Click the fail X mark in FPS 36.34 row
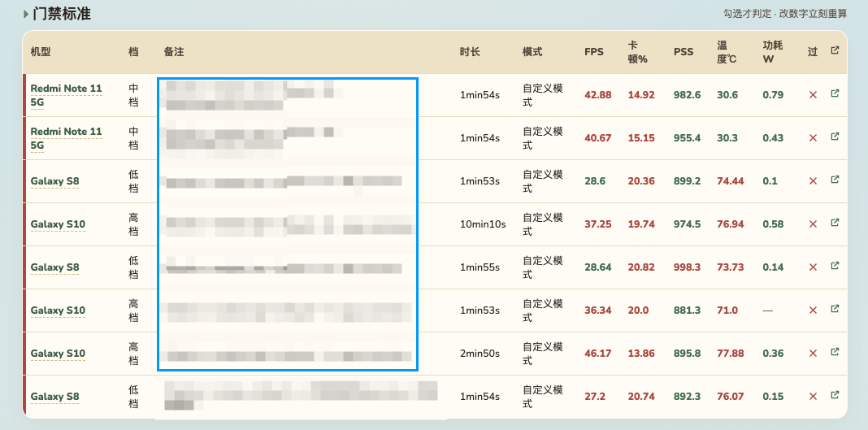868x430 pixels. [x=813, y=311]
